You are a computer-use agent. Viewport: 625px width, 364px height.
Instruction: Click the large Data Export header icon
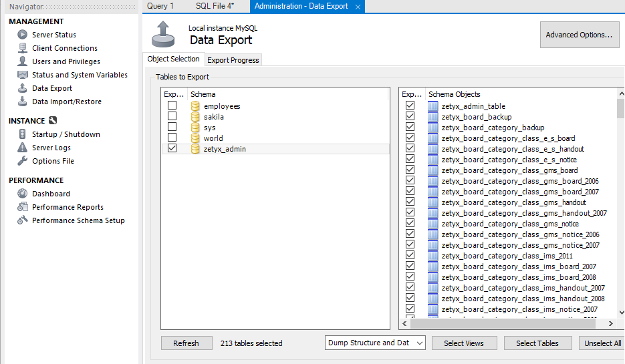(x=163, y=35)
